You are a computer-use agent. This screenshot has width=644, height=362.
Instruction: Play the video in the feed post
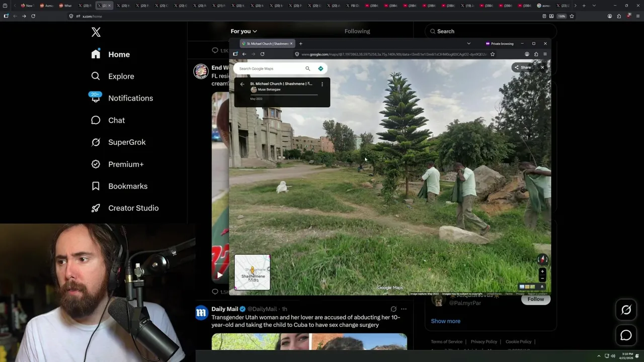220,275
